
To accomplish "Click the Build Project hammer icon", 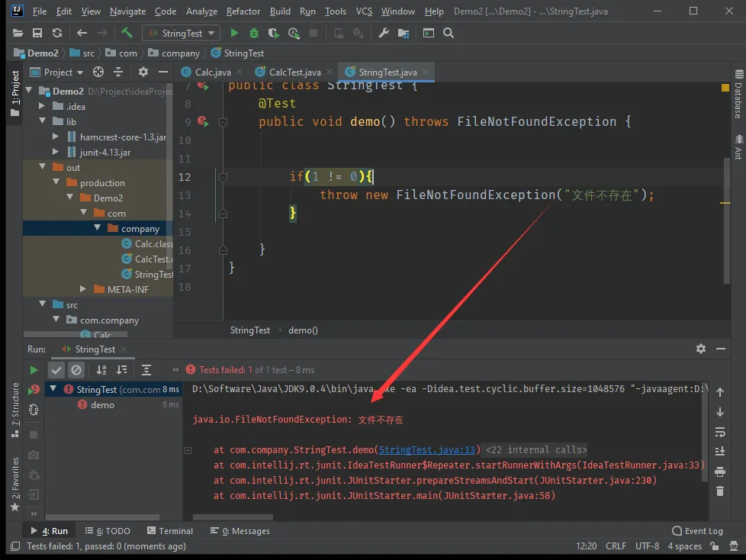I will pos(127,33).
